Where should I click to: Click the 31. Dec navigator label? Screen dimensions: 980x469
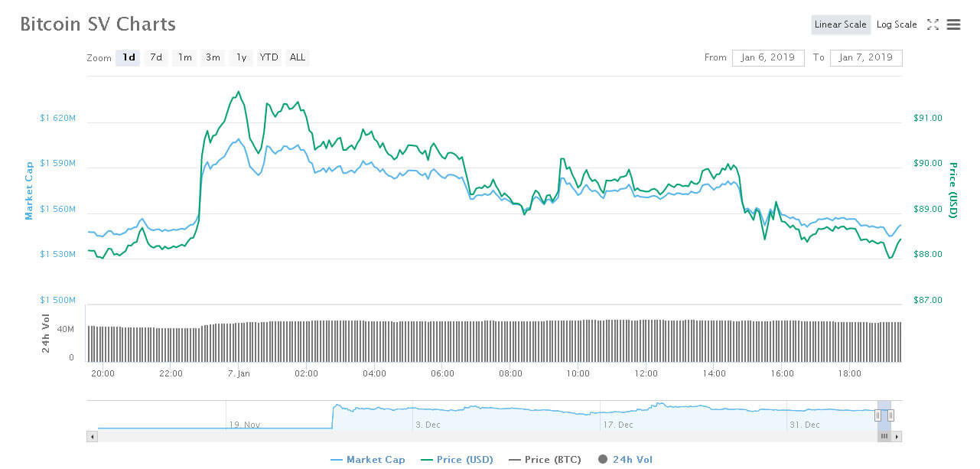tap(805, 424)
